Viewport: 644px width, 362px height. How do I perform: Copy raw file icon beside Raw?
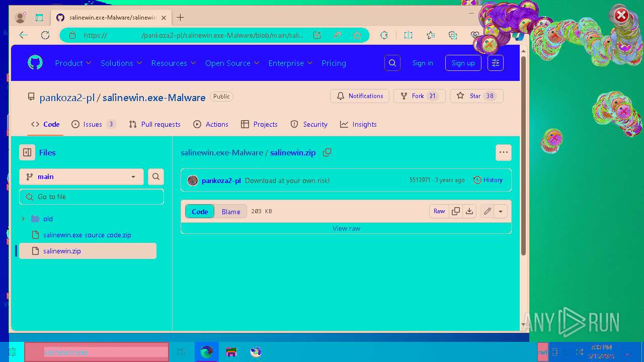[x=456, y=211]
